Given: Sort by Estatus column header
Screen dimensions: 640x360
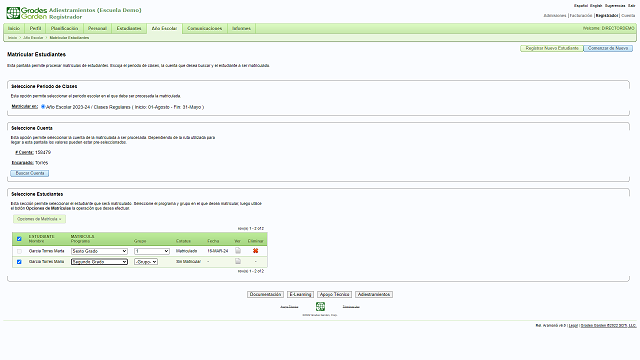Looking at the screenshot, I should point(183,241).
